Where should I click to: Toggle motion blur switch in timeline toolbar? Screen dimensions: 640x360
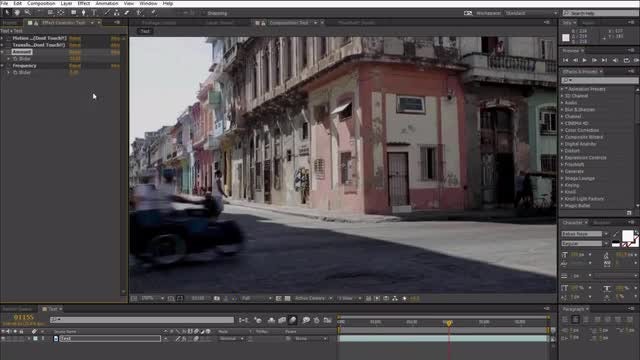tap(293, 320)
